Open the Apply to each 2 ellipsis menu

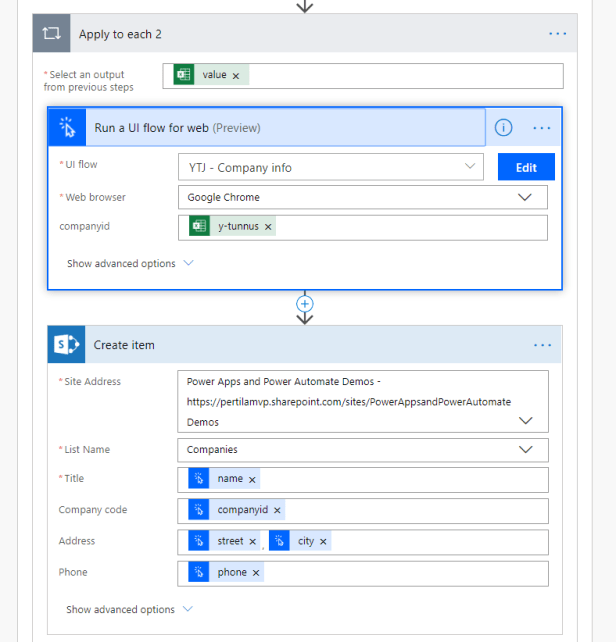click(557, 34)
